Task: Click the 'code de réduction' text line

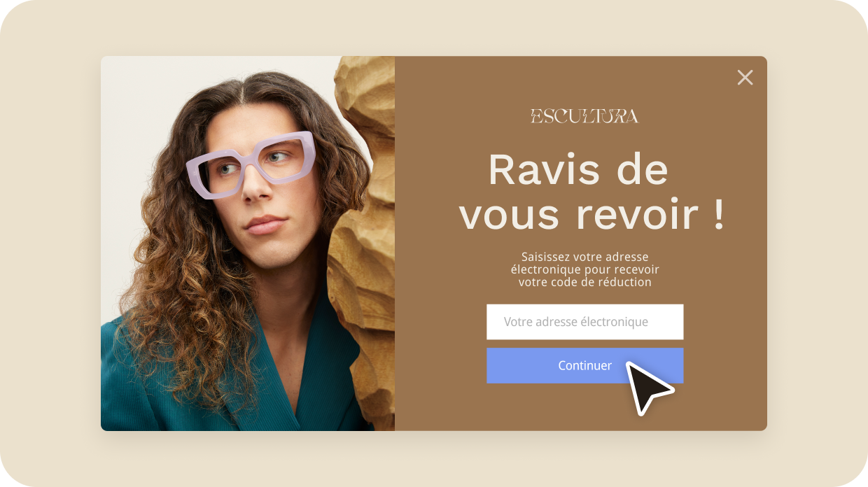Action: click(x=585, y=283)
